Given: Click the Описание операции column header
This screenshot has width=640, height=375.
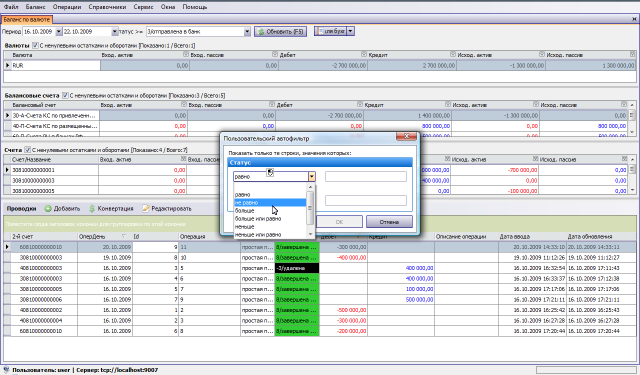Looking at the screenshot, I should pos(467,236).
